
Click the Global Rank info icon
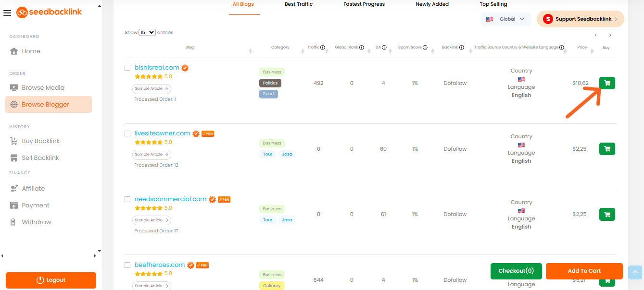point(361,48)
